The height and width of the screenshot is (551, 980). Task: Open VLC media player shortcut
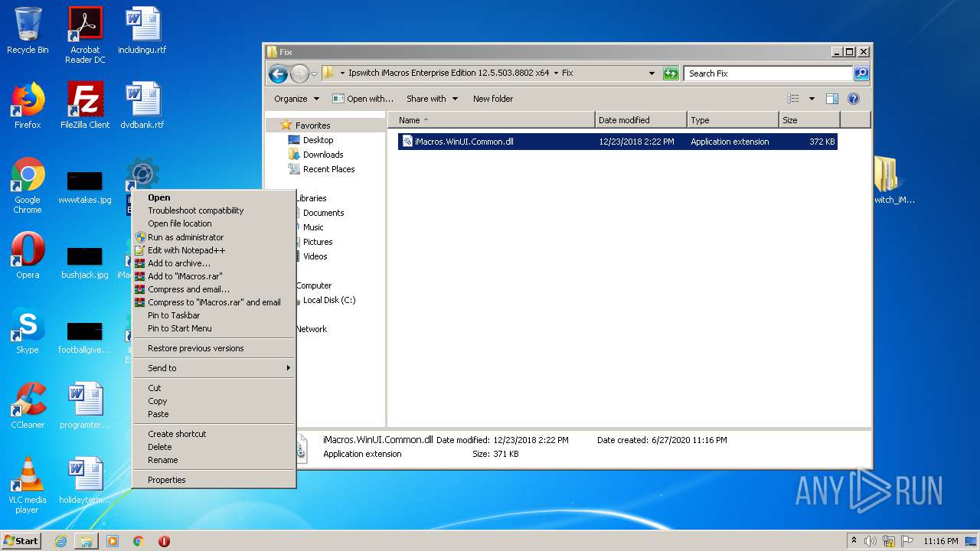[x=28, y=485]
